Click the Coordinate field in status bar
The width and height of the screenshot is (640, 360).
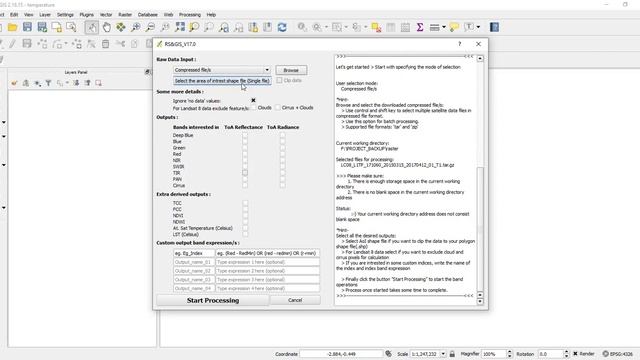click(x=341, y=354)
